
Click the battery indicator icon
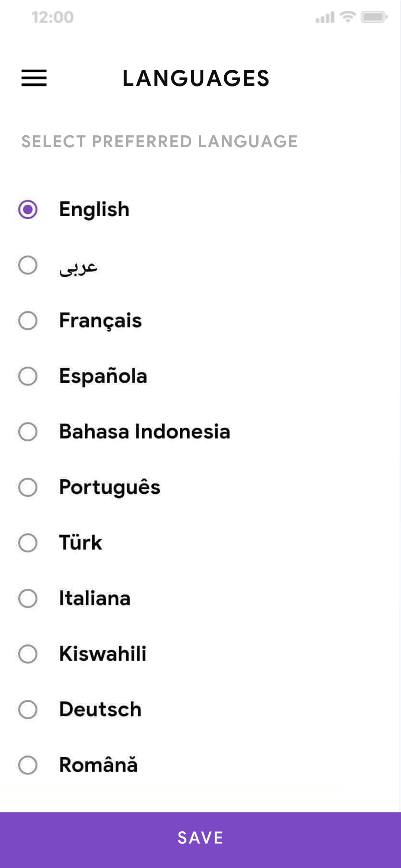pos(373,17)
